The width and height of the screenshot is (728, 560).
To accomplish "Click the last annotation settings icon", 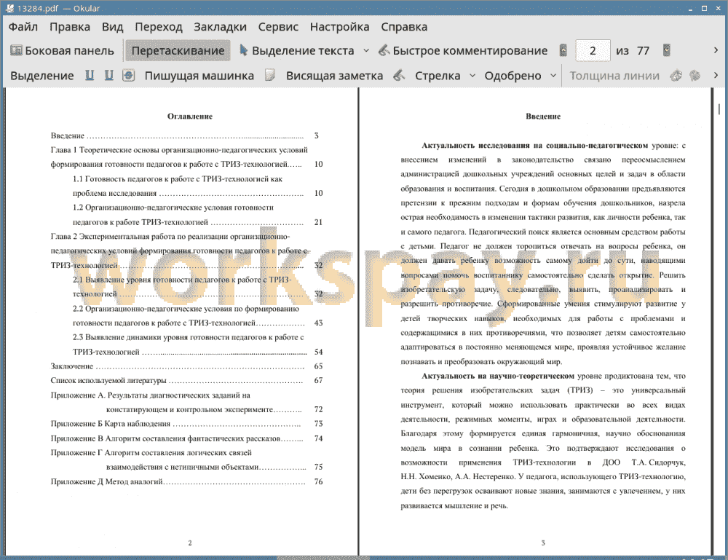I will 695,75.
